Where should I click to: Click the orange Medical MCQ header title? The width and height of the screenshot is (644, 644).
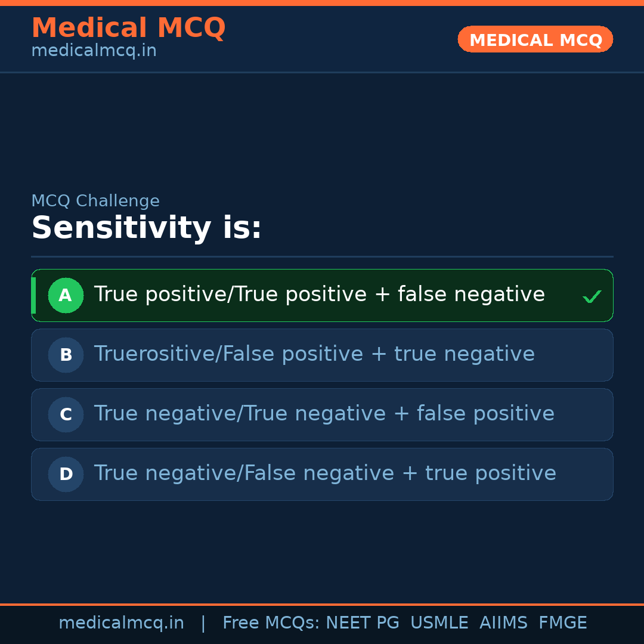click(128, 28)
